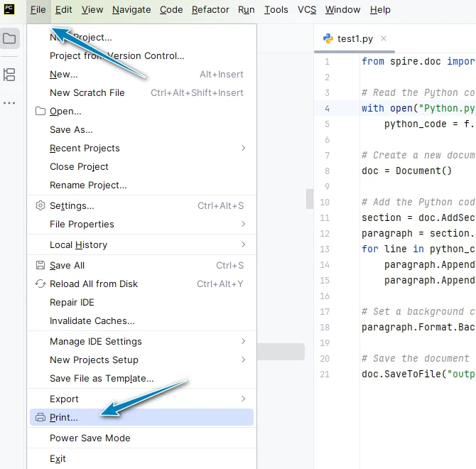Open the Structure tool window icon
Viewport: 476px width, 469px height.
pyautogui.click(x=9, y=74)
